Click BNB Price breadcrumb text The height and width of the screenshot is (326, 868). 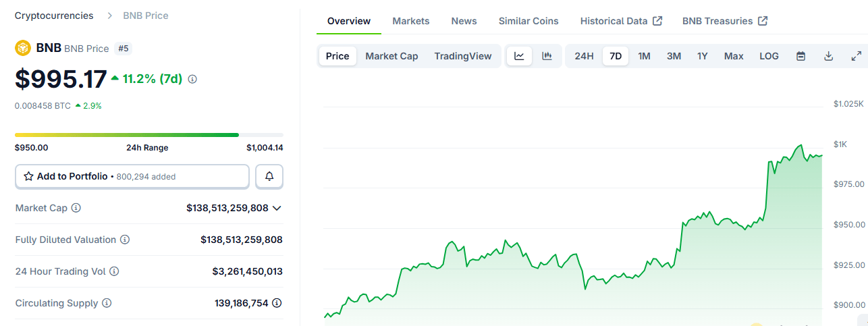tap(146, 15)
